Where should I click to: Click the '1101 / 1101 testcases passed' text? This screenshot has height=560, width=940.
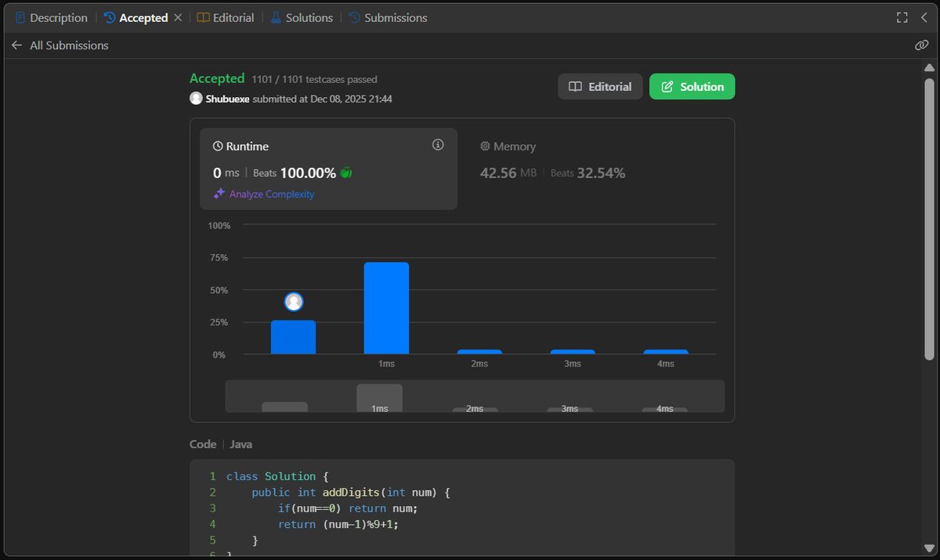314,79
